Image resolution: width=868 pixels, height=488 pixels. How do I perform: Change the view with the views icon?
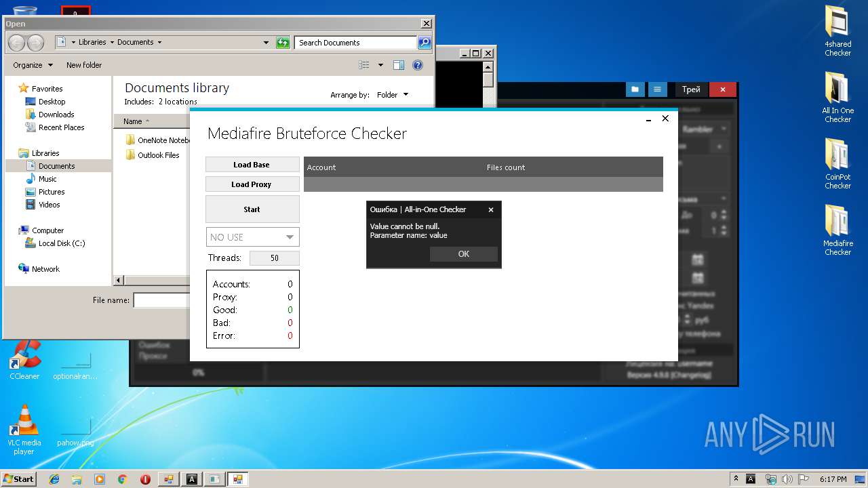[x=364, y=65]
